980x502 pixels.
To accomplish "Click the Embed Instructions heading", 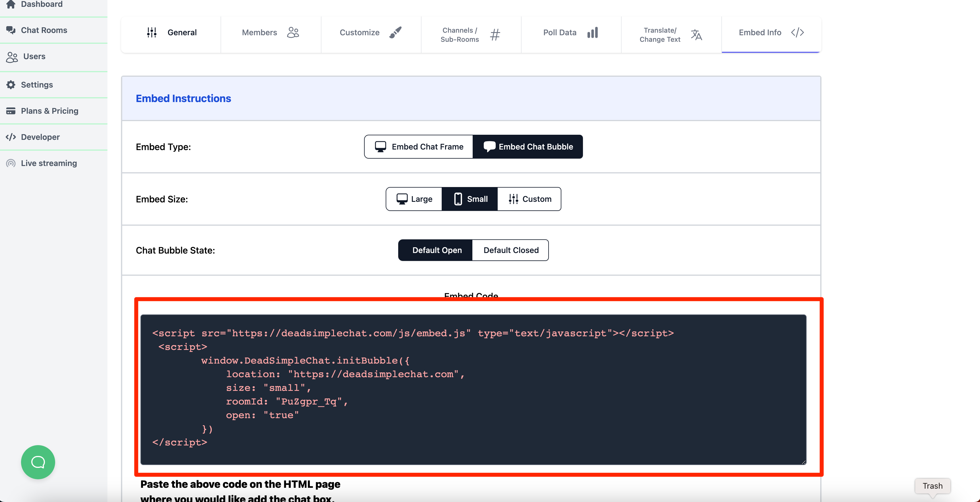I will [183, 99].
